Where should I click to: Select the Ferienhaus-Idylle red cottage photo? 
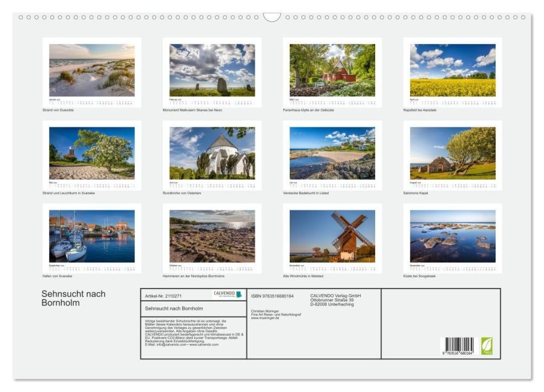(332, 70)
